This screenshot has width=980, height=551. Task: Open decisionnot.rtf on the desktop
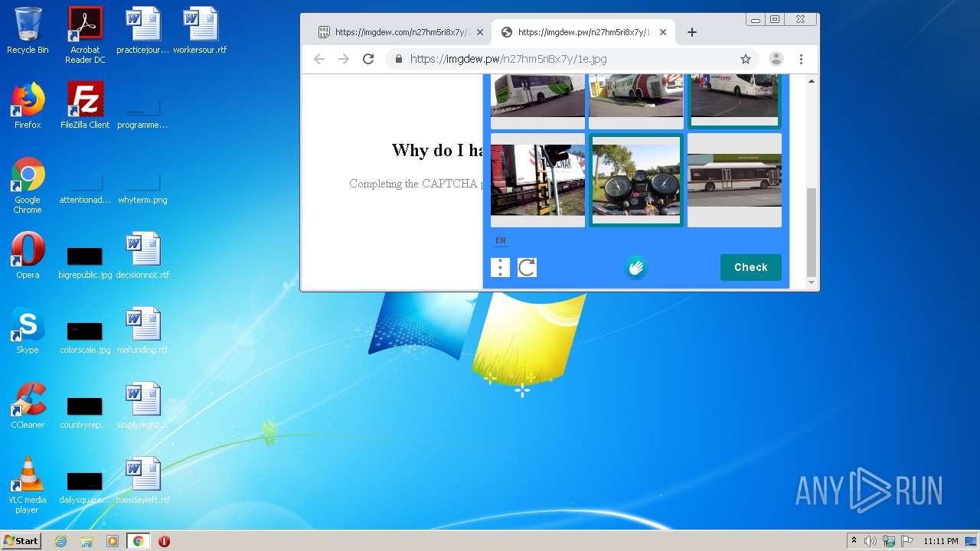pos(142,256)
